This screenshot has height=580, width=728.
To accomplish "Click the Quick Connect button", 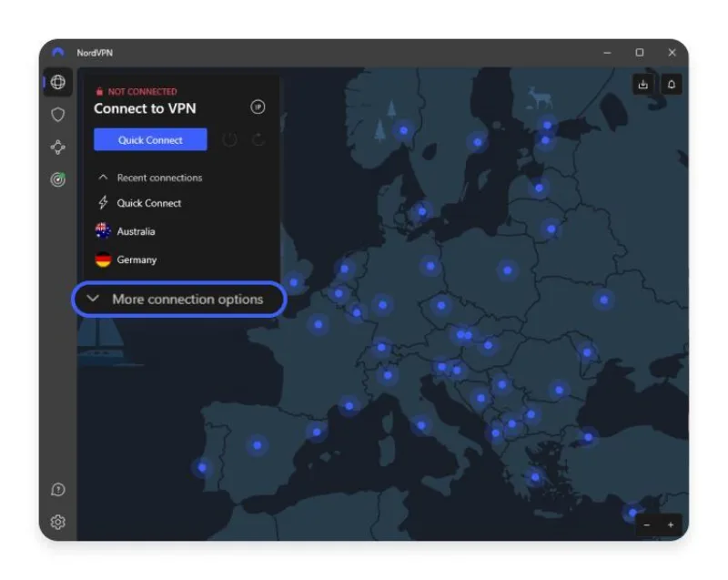I will (150, 140).
